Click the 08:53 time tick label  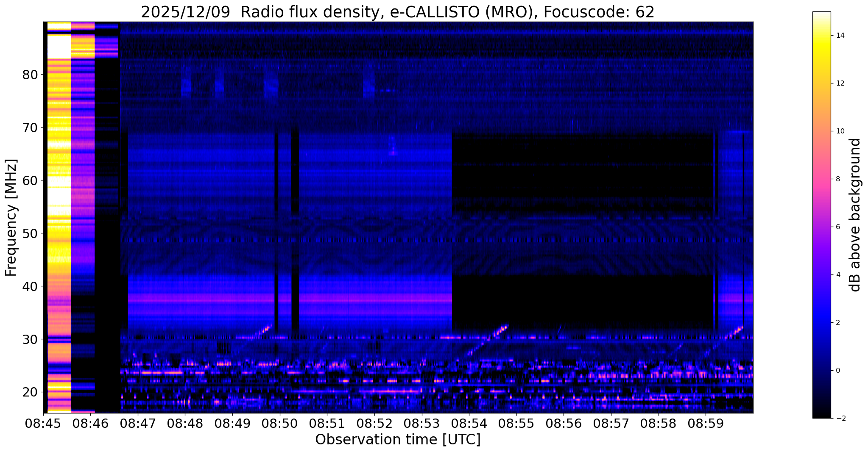pyautogui.click(x=421, y=423)
